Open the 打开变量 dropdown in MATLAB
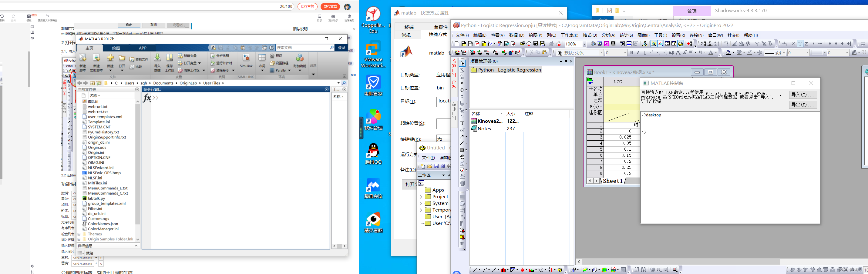This screenshot has width=868, height=274. [x=200, y=63]
